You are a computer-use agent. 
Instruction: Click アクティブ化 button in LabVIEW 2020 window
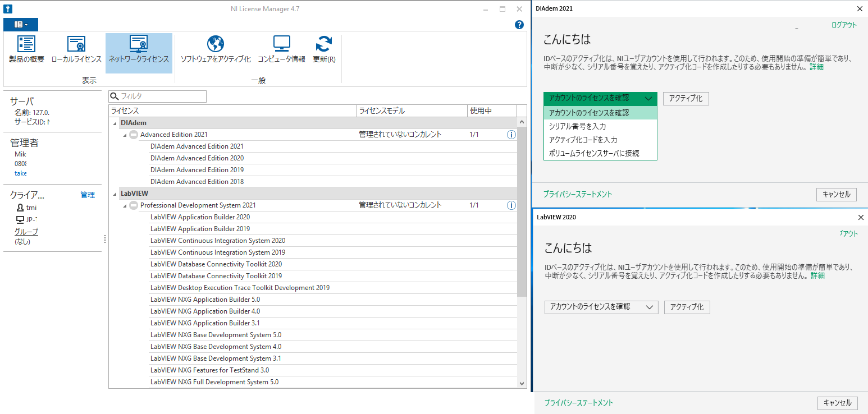(x=687, y=307)
